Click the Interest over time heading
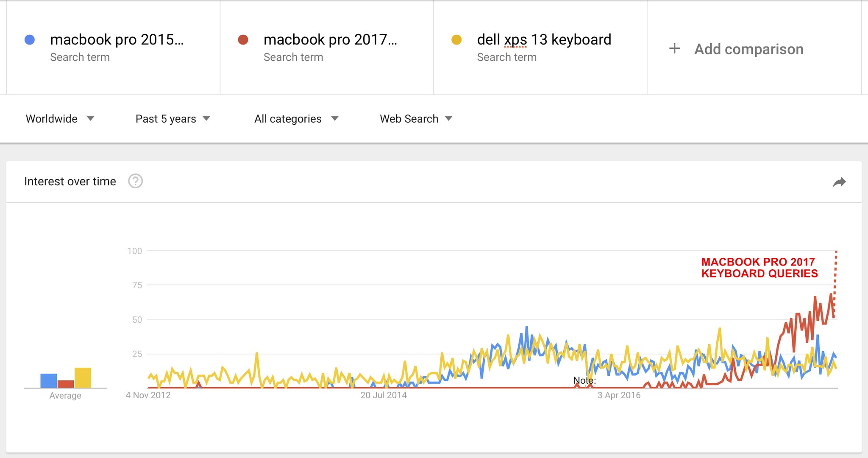This screenshot has height=458, width=868. pyautogui.click(x=70, y=182)
